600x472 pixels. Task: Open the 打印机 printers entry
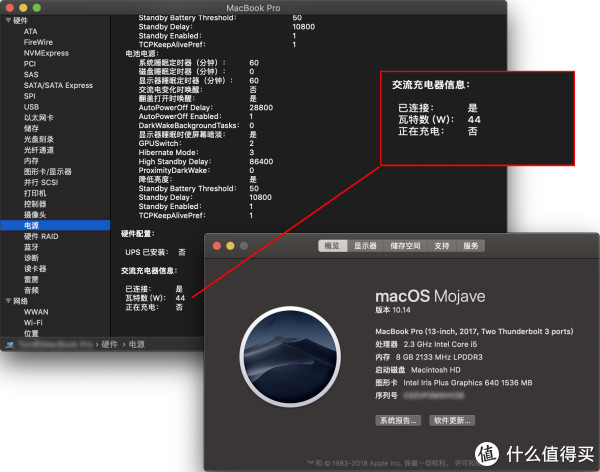pyautogui.click(x=35, y=193)
